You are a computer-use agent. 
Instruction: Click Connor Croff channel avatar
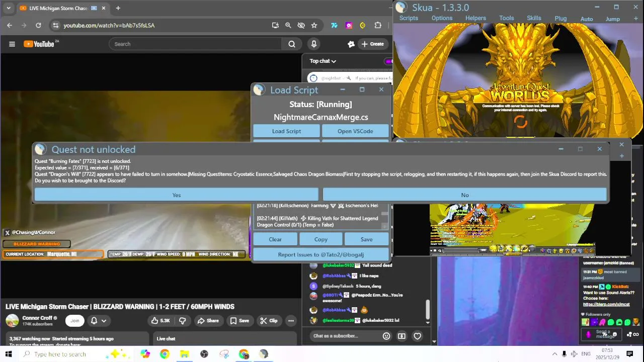coord(12,321)
